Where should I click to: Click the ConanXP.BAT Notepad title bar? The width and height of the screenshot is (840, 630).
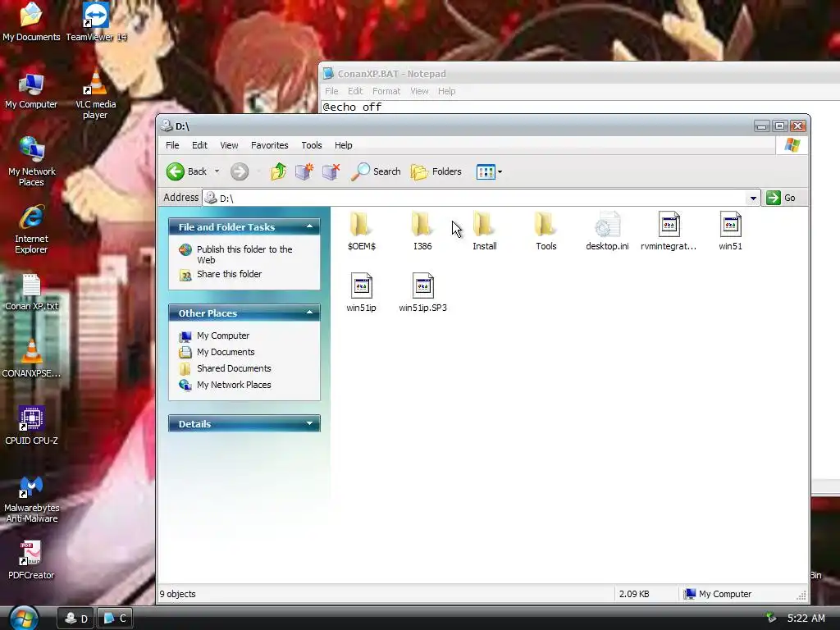pyautogui.click(x=580, y=73)
